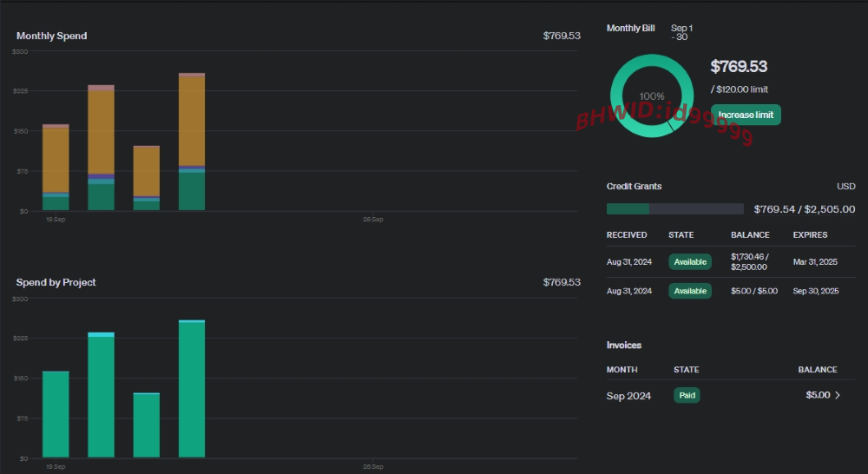Select the tallest bar in Monthly Spend chart

click(192, 142)
